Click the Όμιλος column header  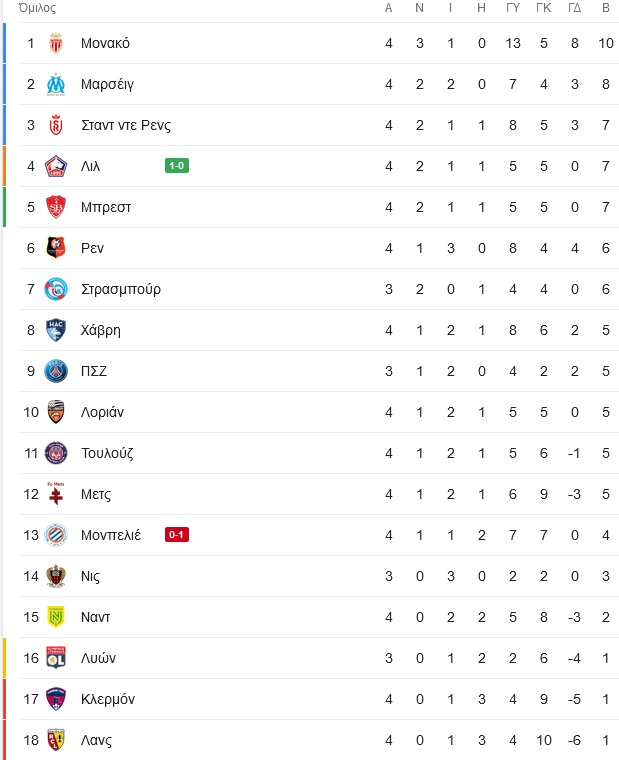pos(37,8)
